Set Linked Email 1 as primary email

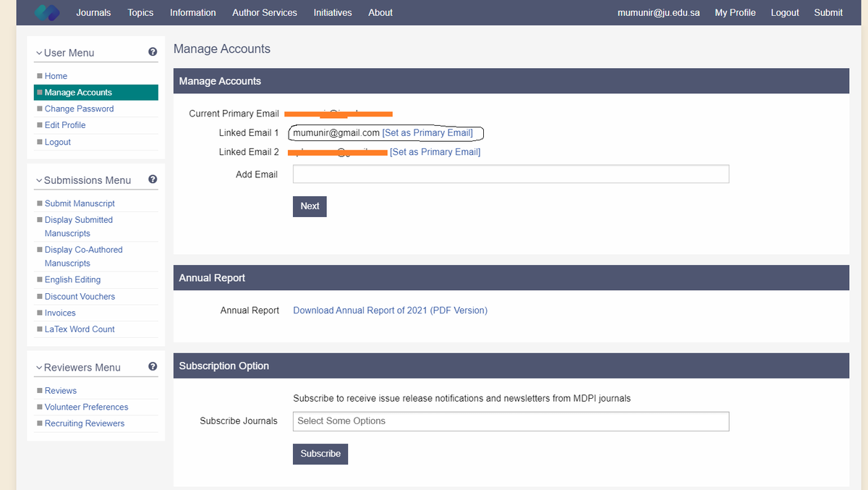click(427, 133)
